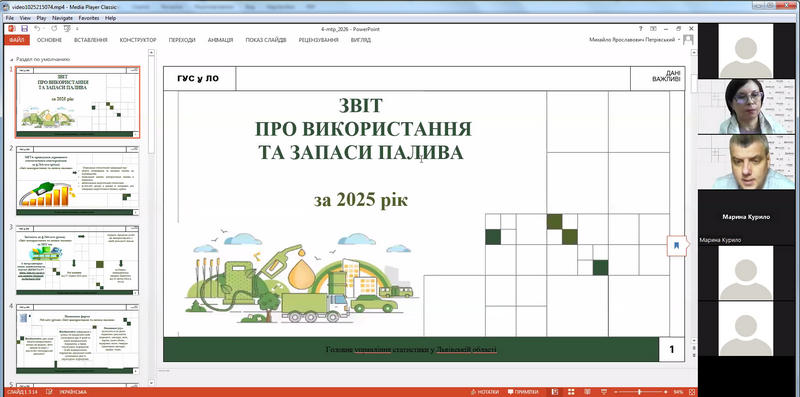The height and width of the screenshot is (397, 800).
Task: Switch to РЕЦЕНЗУВАННЯ ribbon tab
Action: 318,40
